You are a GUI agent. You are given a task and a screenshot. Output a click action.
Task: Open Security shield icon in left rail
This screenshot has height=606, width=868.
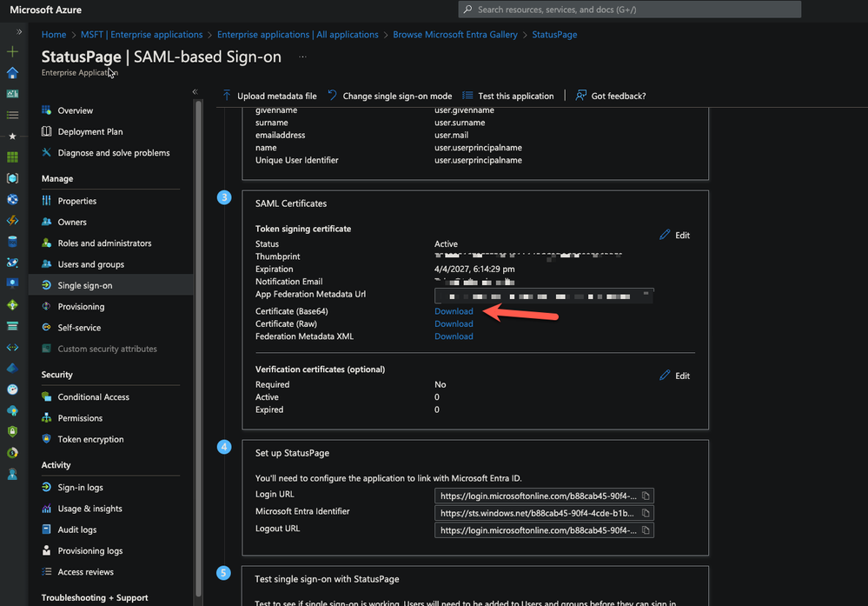[12, 431]
